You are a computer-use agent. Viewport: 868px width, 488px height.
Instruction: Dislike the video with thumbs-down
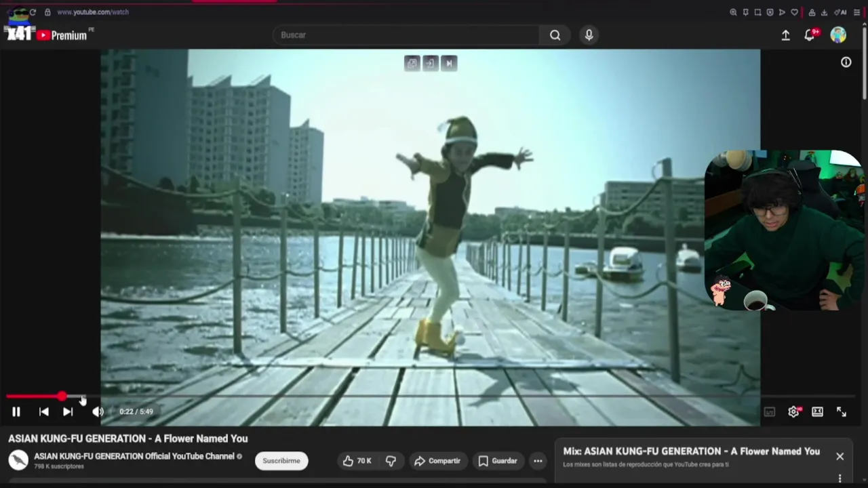point(391,461)
